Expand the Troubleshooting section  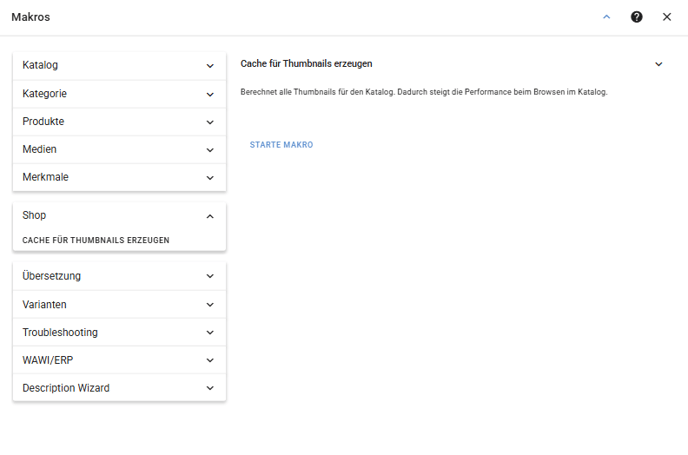point(119,332)
